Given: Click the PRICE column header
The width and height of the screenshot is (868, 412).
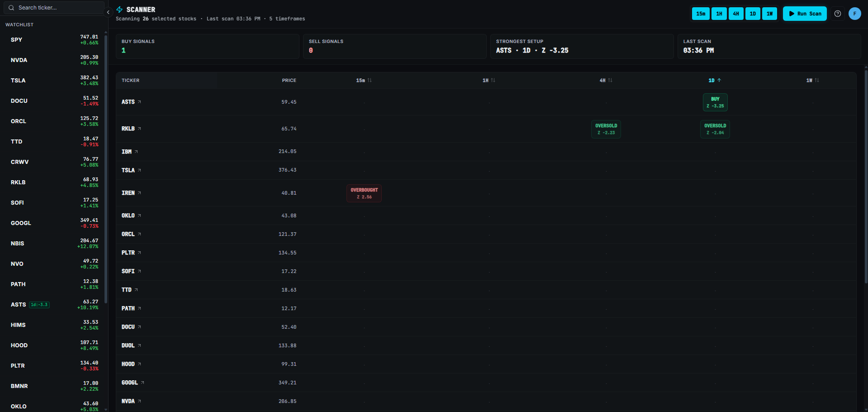Looking at the screenshot, I should click(289, 80).
